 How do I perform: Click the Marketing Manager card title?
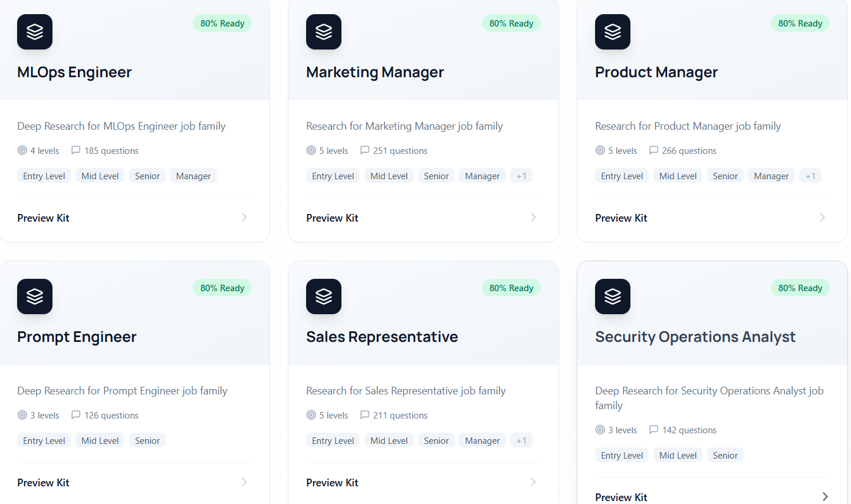click(x=375, y=72)
